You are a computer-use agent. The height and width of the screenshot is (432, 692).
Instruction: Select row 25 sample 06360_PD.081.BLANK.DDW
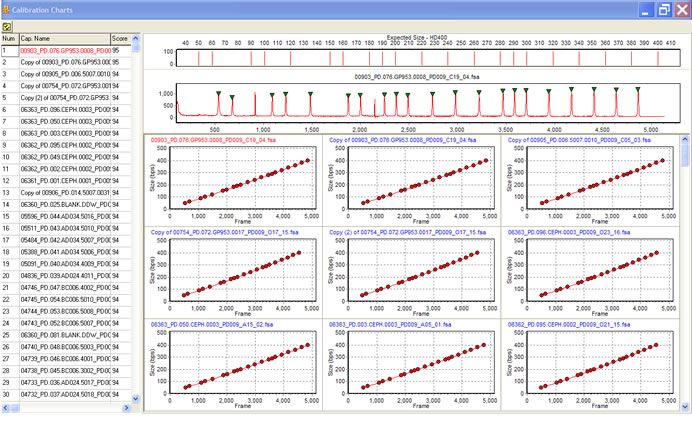coord(66,336)
